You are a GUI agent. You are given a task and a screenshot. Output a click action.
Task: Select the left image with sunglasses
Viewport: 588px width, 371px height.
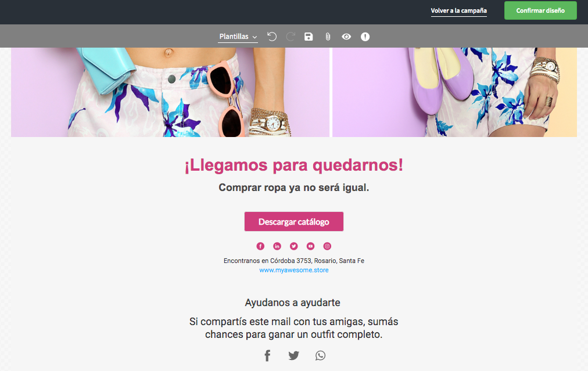pos(170,92)
